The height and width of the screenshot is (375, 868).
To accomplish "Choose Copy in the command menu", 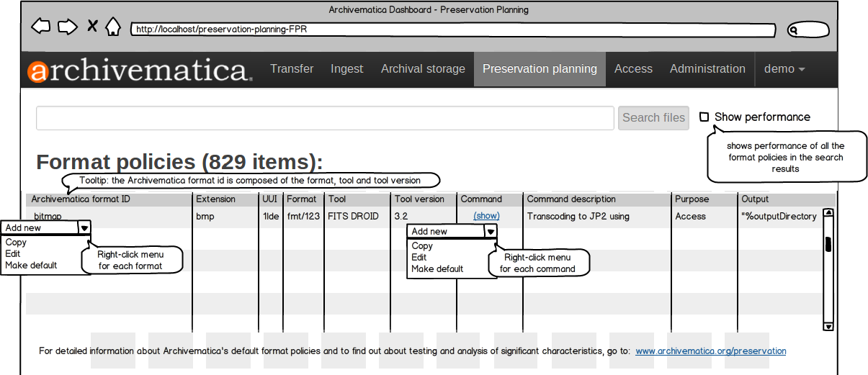I will (x=422, y=246).
